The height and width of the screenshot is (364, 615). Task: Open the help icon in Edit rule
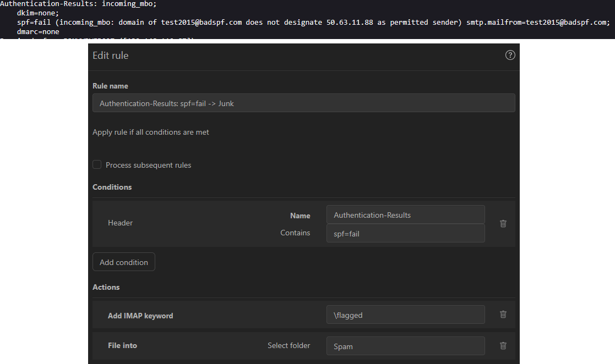(510, 55)
